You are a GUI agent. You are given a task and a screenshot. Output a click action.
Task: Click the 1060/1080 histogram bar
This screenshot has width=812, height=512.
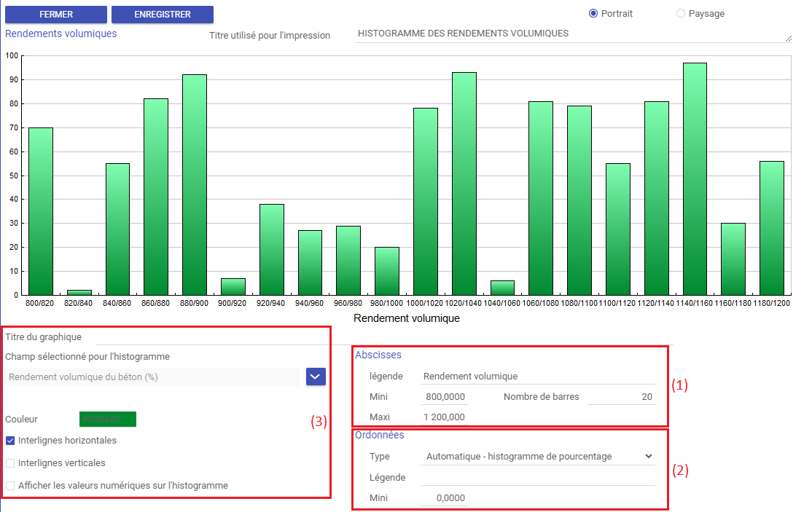click(541, 199)
